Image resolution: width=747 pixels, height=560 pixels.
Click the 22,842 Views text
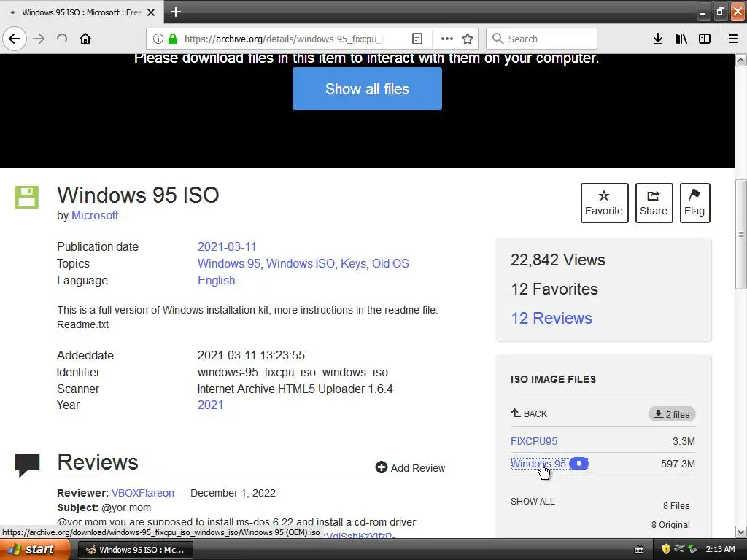pyautogui.click(x=558, y=260)
